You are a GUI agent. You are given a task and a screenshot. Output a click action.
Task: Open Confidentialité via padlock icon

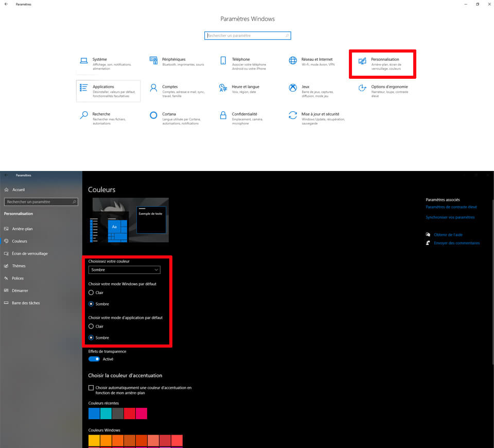click(223, 115)
